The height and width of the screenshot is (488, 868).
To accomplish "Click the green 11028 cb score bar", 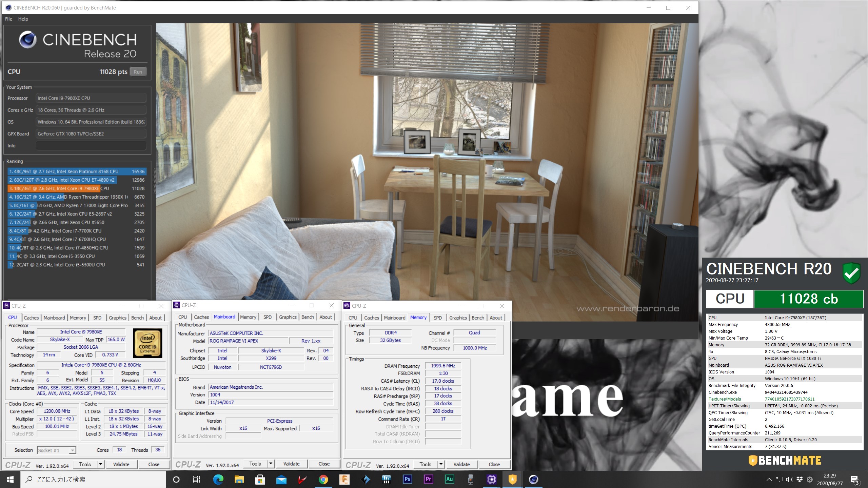I will click(808, 299).
